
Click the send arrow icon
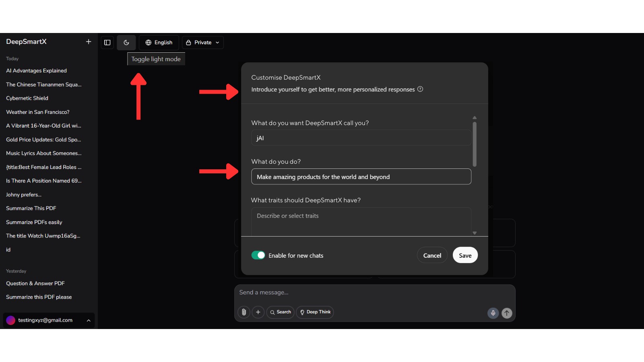pyautogui.click(x=507, y=313)
